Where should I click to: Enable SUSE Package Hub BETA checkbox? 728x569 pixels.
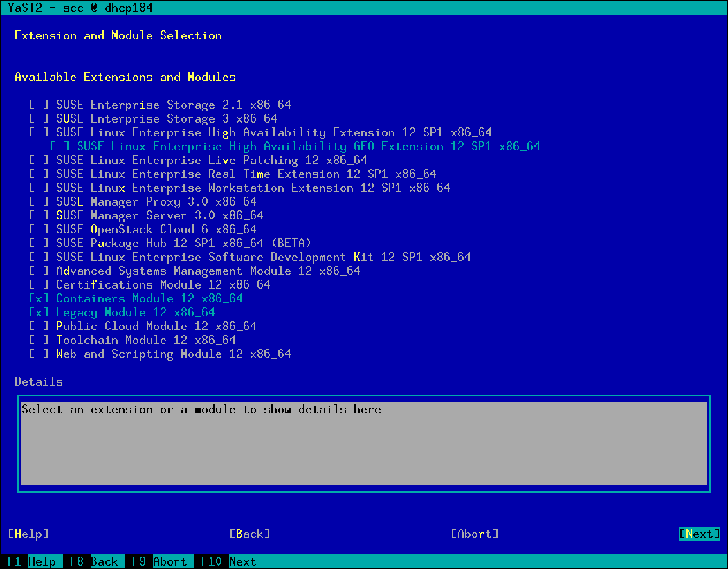point(39,244)
